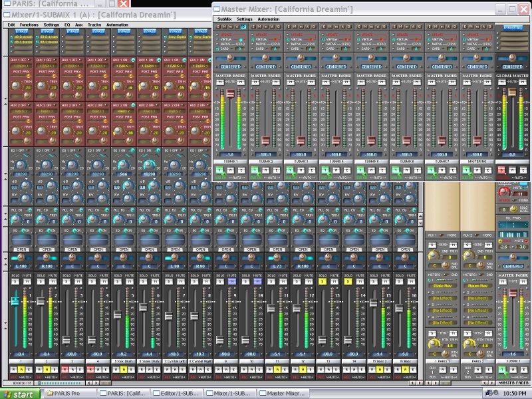Toggle the EQ 1 ON switch on channel 6
Screen dimensions: 532x399
pyautogui.click(x=158, y=150)
